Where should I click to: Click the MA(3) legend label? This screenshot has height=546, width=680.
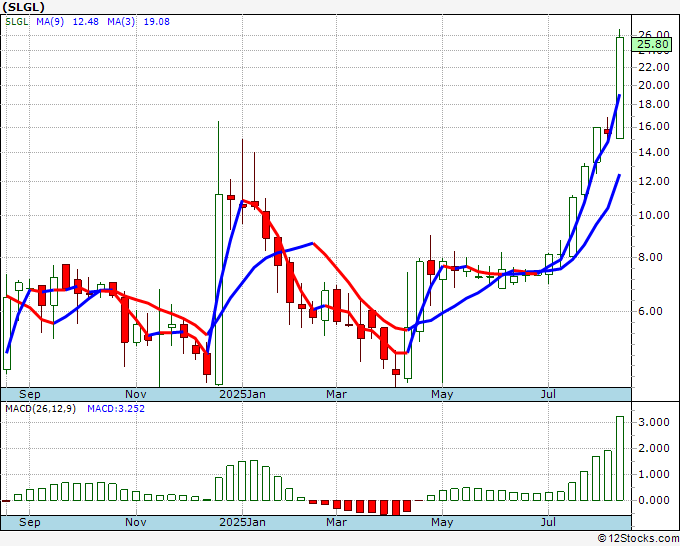click(121, 22)
